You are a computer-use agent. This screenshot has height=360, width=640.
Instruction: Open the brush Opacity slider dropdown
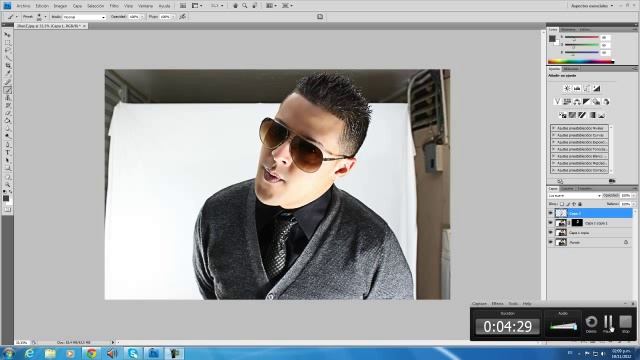click(x=142, y=17)
